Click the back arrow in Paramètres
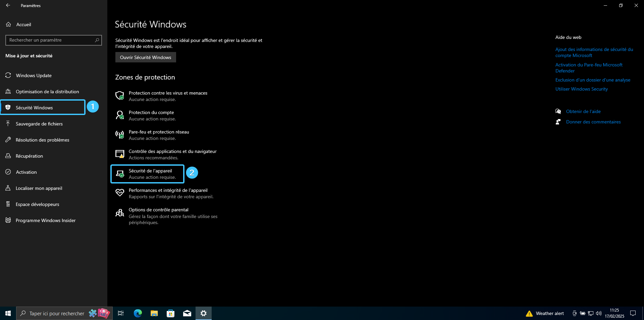Screen dimensions: 644x320 pyautogui.click(x=8, y=5)
